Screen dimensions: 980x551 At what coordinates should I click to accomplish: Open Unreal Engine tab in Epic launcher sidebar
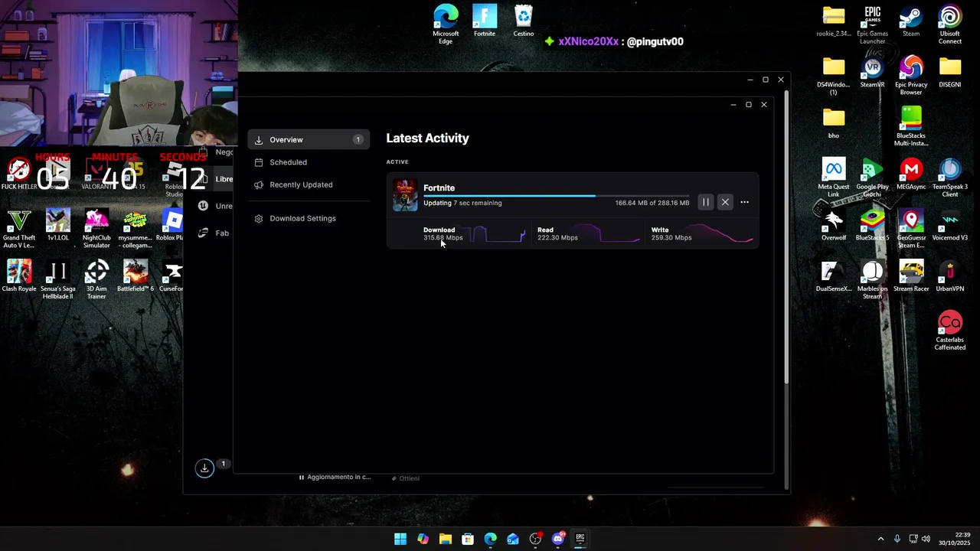pyautogui.click(x=214, y=206)
